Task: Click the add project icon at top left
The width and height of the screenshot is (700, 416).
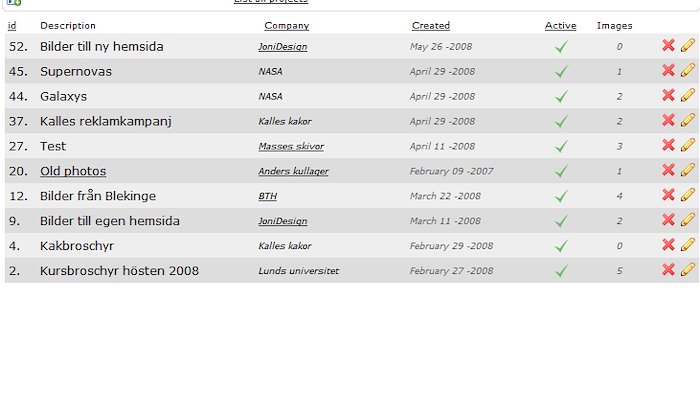Action: pos(14,2)
